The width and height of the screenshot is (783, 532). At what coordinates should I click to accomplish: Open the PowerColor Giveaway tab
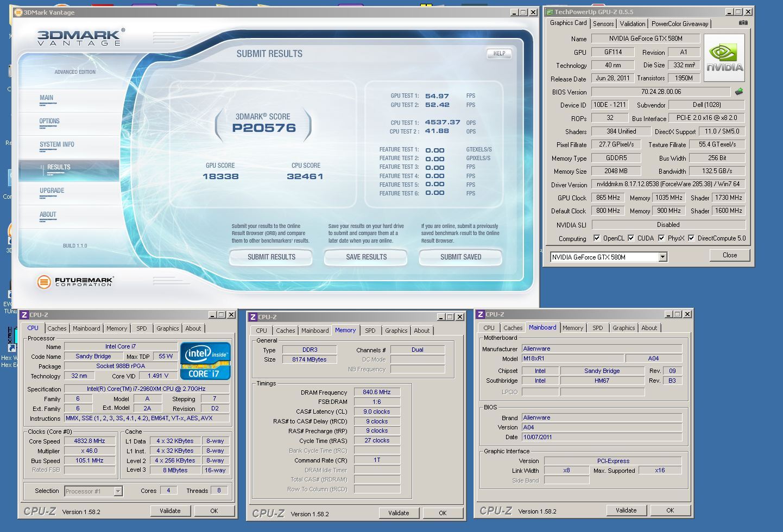tap(680, 24)
